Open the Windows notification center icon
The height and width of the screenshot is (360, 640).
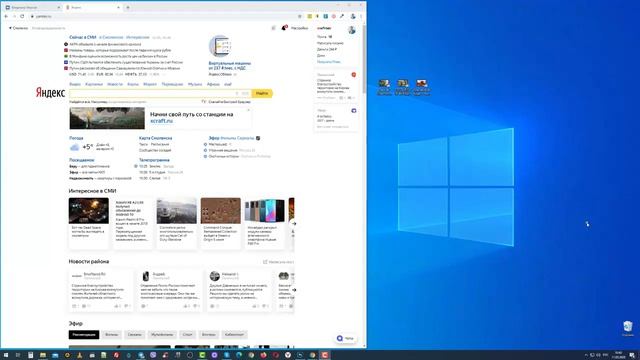click(632, 355)
